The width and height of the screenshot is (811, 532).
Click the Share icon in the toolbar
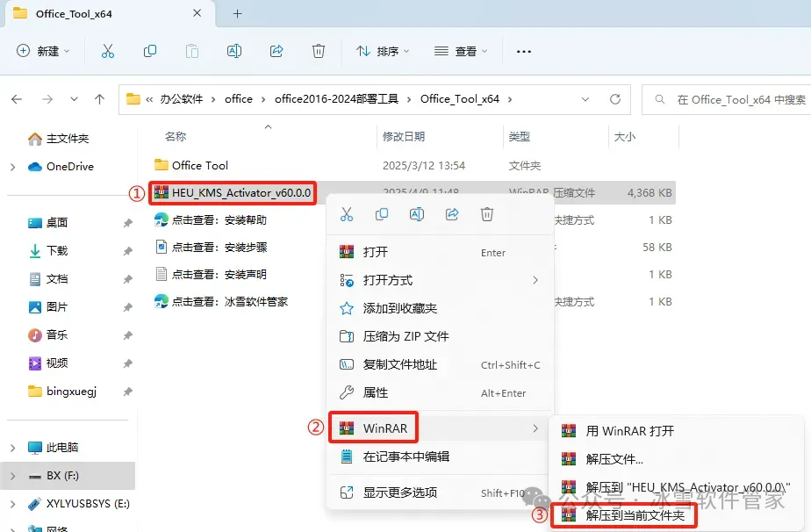coord(276,51)
